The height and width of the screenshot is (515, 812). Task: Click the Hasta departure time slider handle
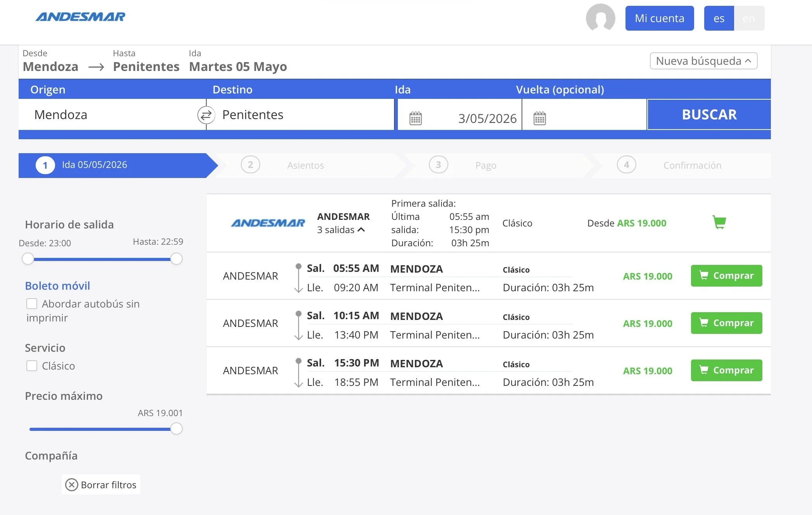176,259
